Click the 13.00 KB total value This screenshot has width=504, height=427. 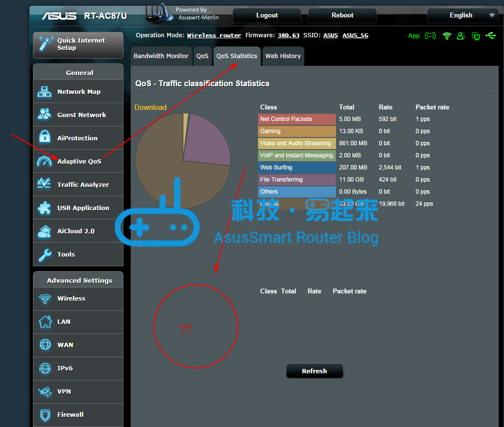pos(351,131)
